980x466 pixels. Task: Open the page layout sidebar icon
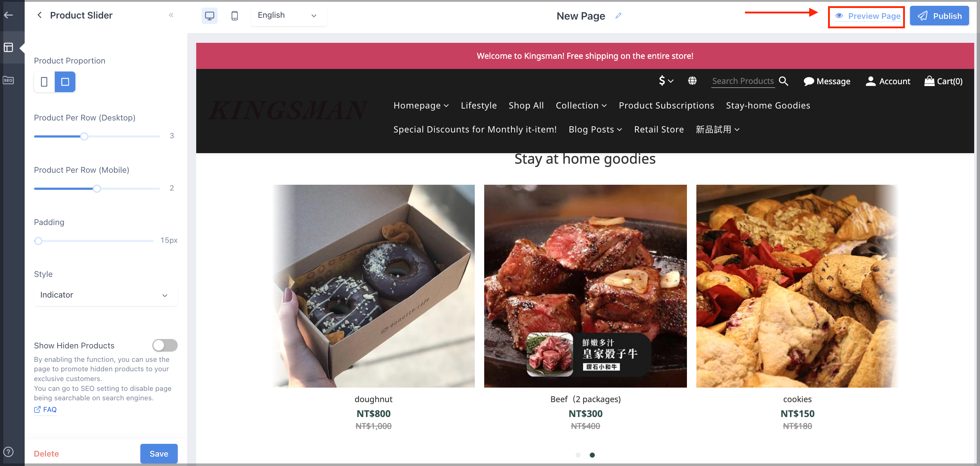[x=8, y=47]
